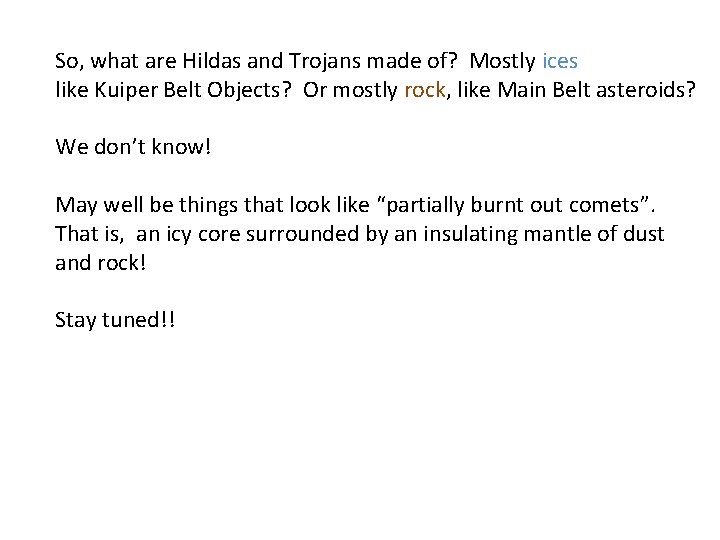This screenshot has height=540, width=720.
Task: Click the blue word "ices"
Action: click(x=560, y=61)
